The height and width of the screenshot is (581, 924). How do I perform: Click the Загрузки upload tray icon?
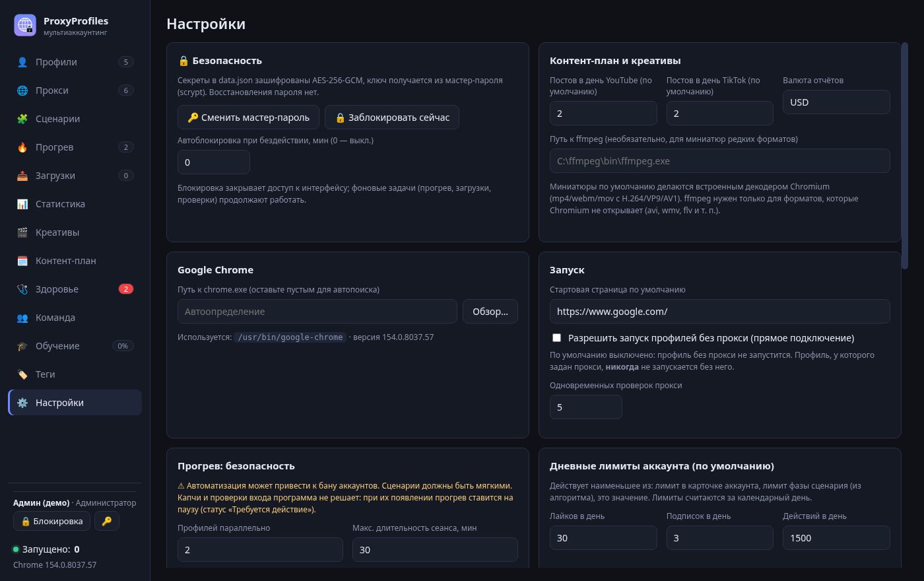[x=22, y=176]
